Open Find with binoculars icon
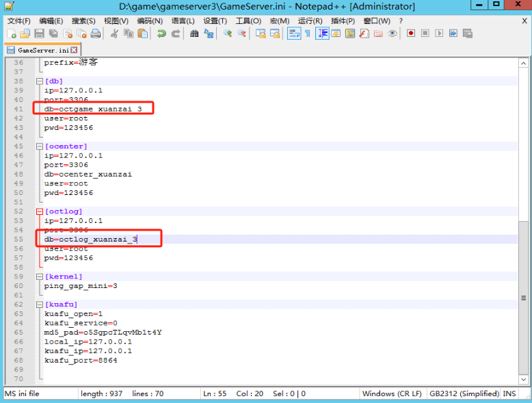 (194, 34)
